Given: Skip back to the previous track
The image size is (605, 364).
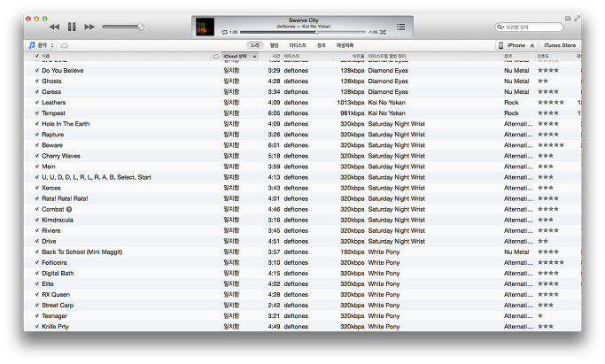Looking at the screenshot, I should click(54, 27).
